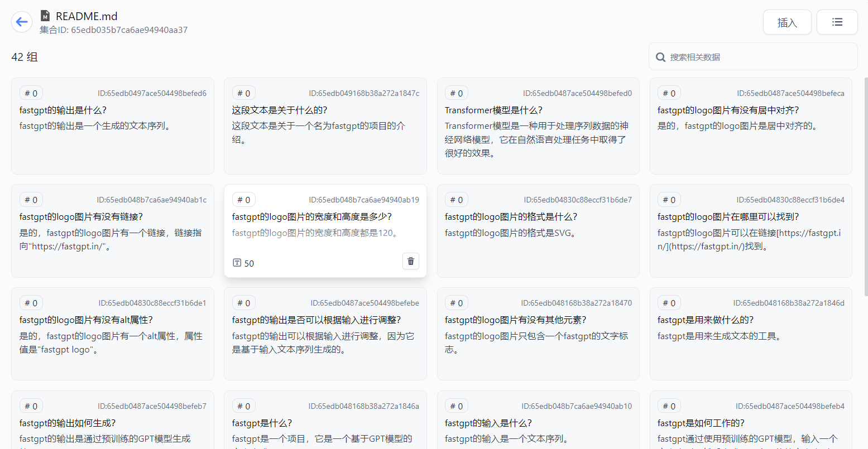Go back using the blue arrow button
This screenshot has width=868, height=449.
[x=22, y=22]
